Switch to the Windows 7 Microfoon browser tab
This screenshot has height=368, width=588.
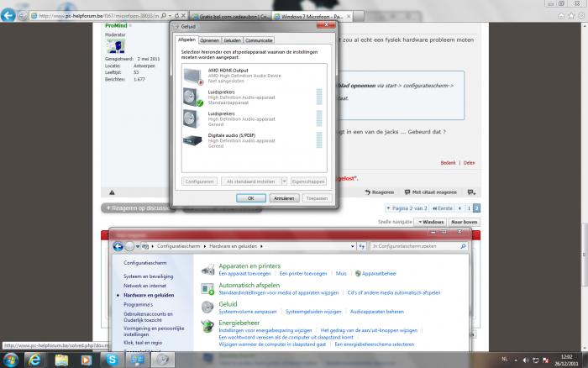tap(312, 17)
